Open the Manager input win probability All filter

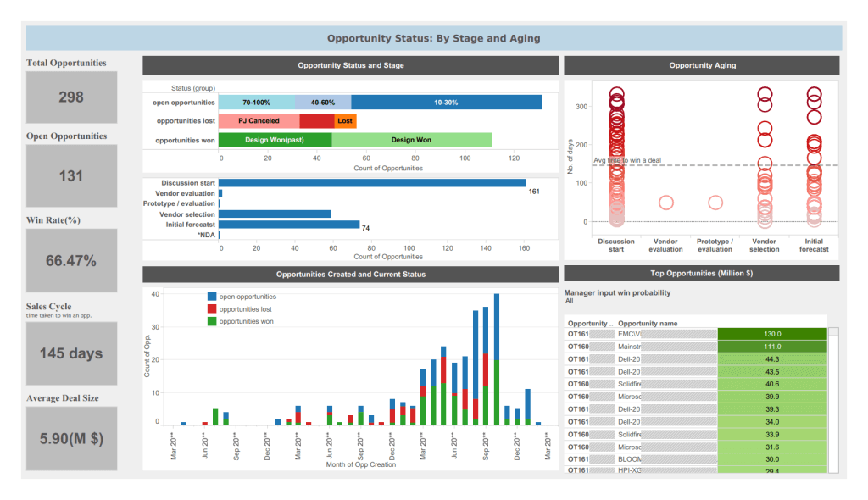(x=569, y=301)
